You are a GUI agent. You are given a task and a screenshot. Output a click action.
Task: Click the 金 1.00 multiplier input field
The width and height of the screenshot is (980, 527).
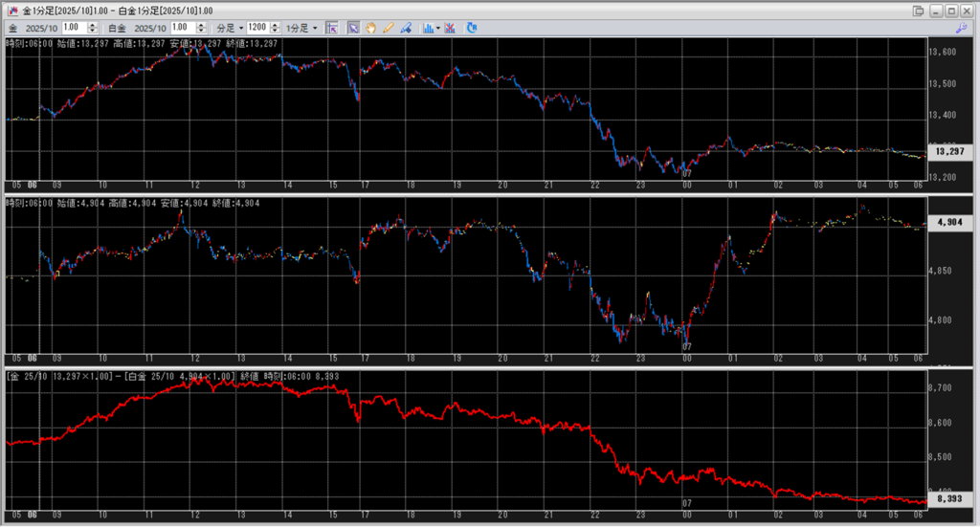tap(75, 28)
